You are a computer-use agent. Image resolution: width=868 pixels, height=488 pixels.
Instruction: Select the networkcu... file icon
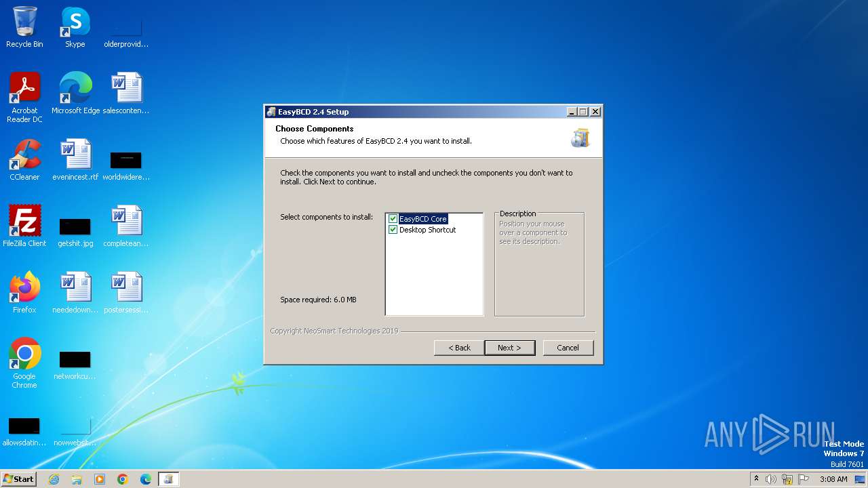(75, 363)
